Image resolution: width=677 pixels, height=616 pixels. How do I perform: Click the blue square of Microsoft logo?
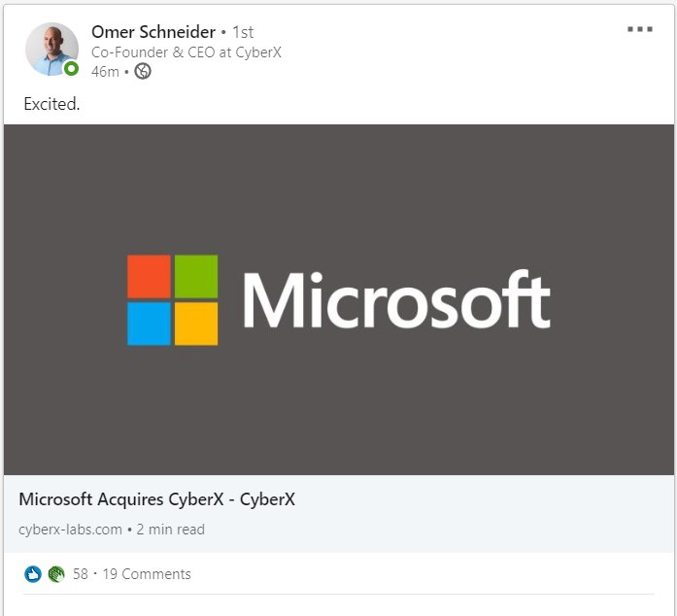pyautogui.click(x=149, y=324)
